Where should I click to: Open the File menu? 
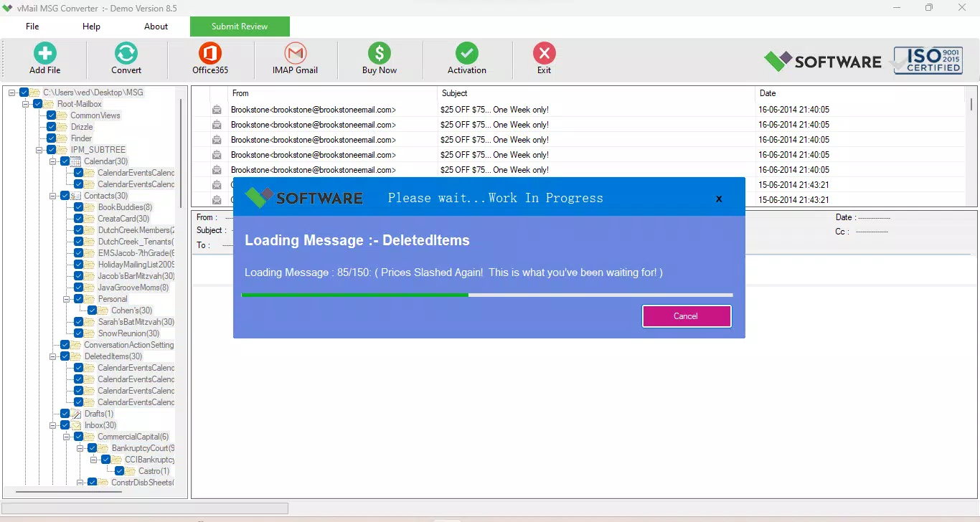point(32,27)
